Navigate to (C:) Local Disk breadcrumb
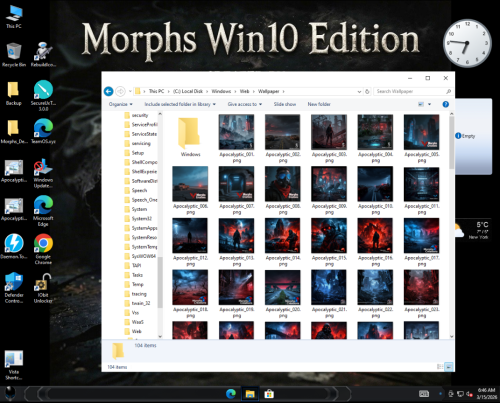This screenshot has height=403, width=500. (x=188, y=91)
